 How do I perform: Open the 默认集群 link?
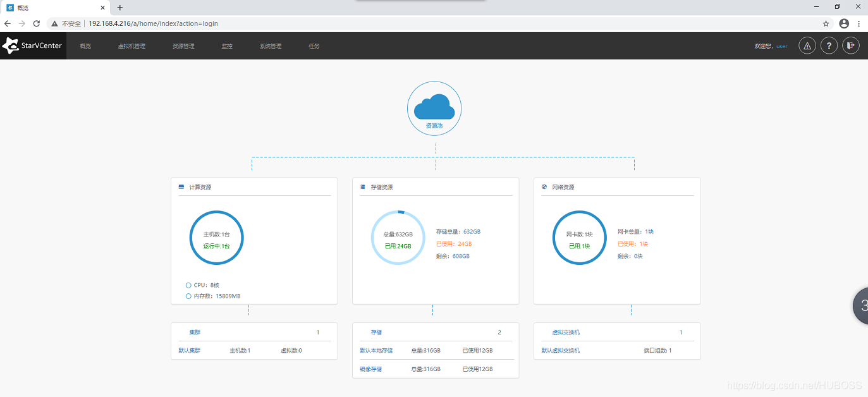189,350
